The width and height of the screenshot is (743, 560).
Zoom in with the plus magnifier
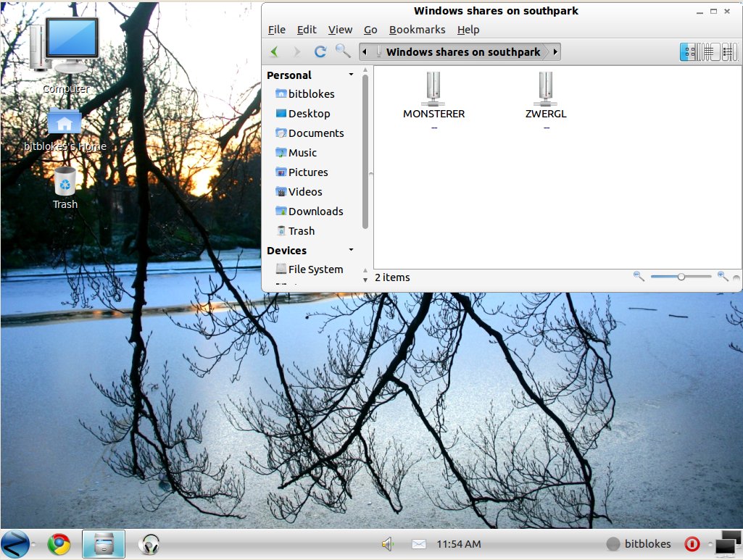[723, 277]
